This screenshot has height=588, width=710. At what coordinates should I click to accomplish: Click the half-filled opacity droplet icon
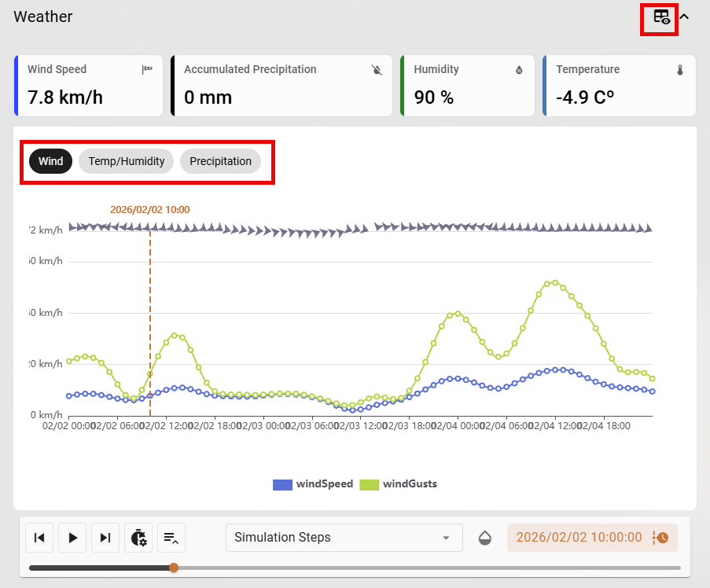486,538
